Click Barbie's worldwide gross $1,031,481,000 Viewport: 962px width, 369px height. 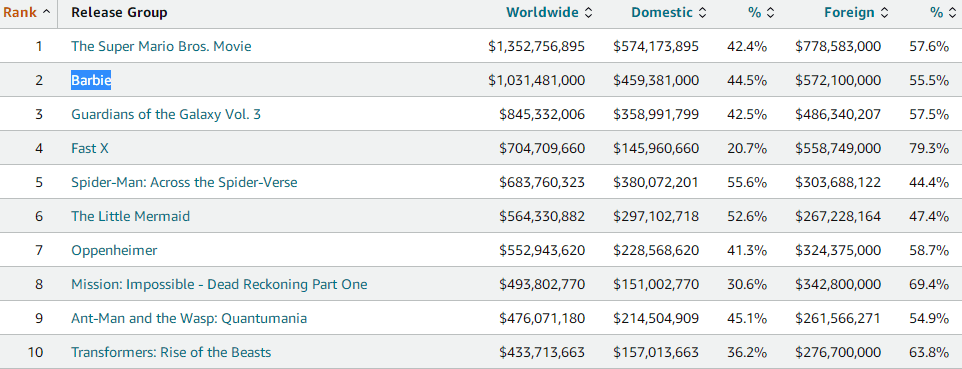tap(537, 80)
